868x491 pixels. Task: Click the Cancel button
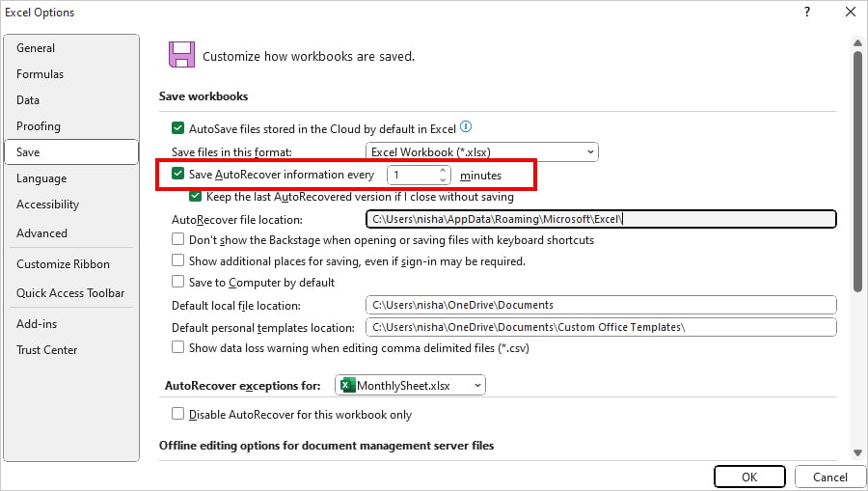click(829, 477)
